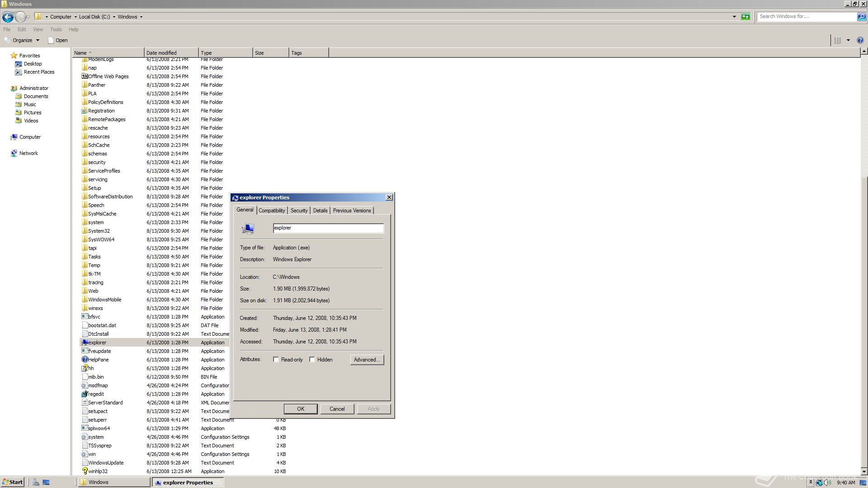Select the msdfmap configuration file icon
This screenshot has width=868, height=488.
click(x=85, y=385)
